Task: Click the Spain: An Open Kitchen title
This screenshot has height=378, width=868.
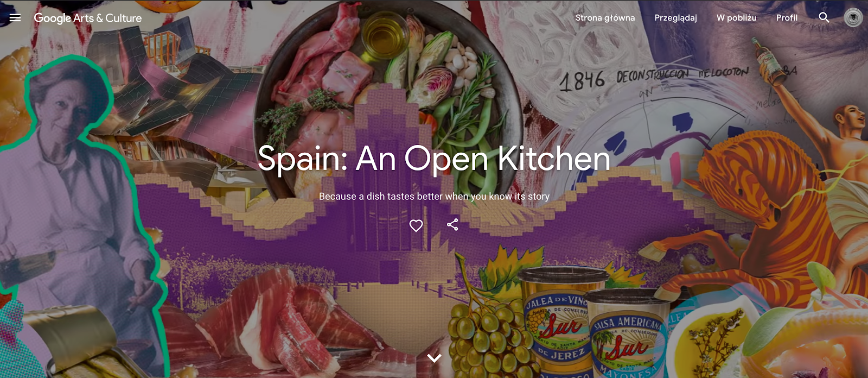Action: (x=434, y=159)
